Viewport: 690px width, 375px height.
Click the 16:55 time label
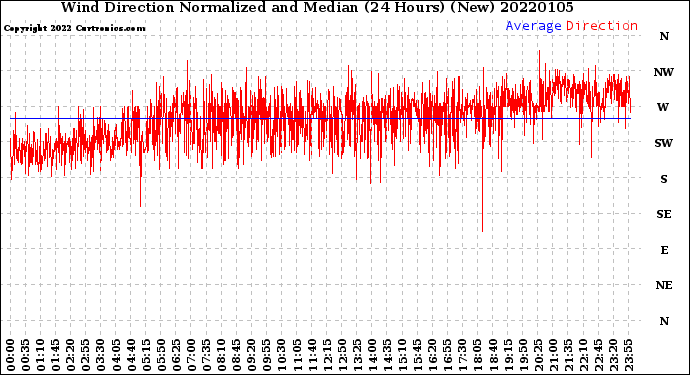(x=447, y=355)
